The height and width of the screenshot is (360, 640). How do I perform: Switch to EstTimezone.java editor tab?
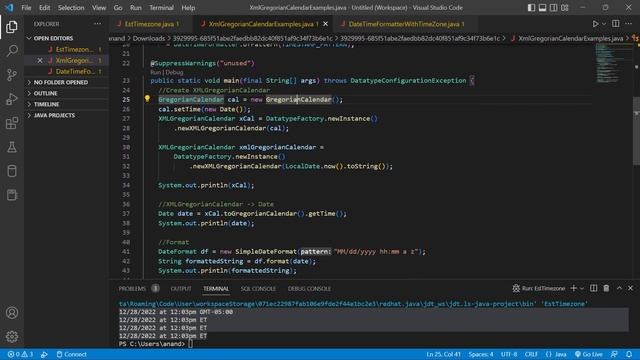point(150,24)
